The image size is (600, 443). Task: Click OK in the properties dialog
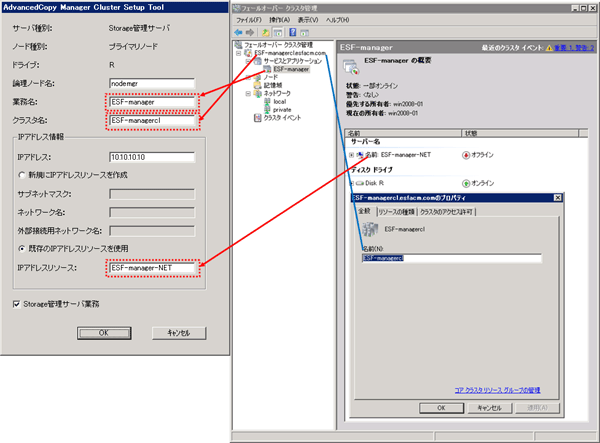tap(441, 408)
